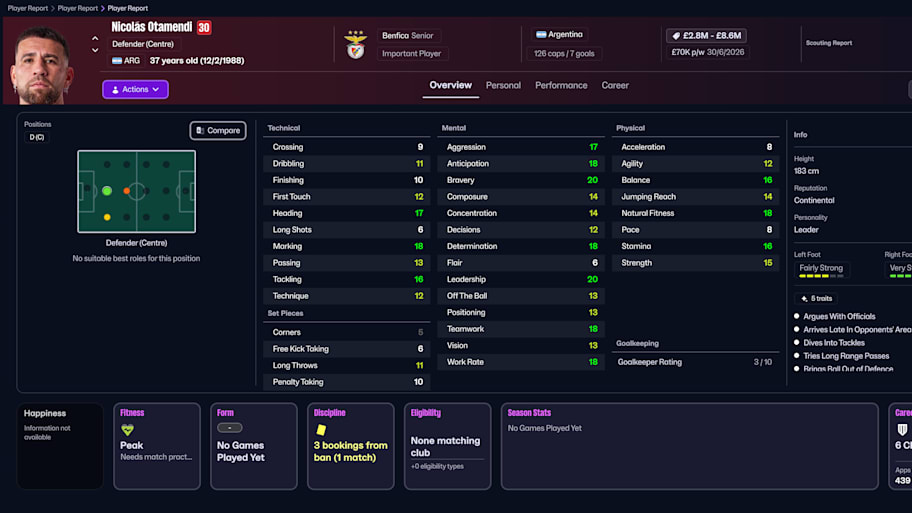Switch to the Career tab

tap(615, 86)
